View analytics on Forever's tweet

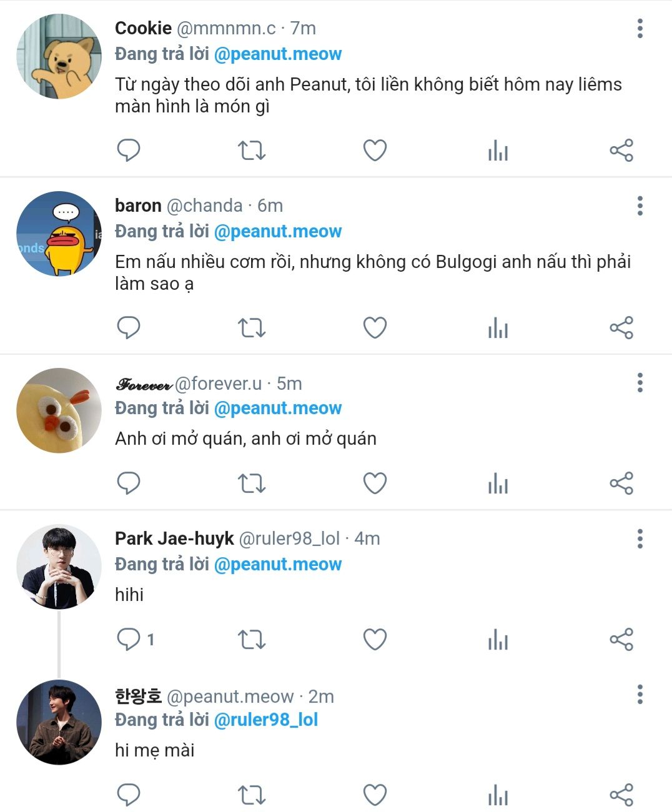click(x=498, y=483)
